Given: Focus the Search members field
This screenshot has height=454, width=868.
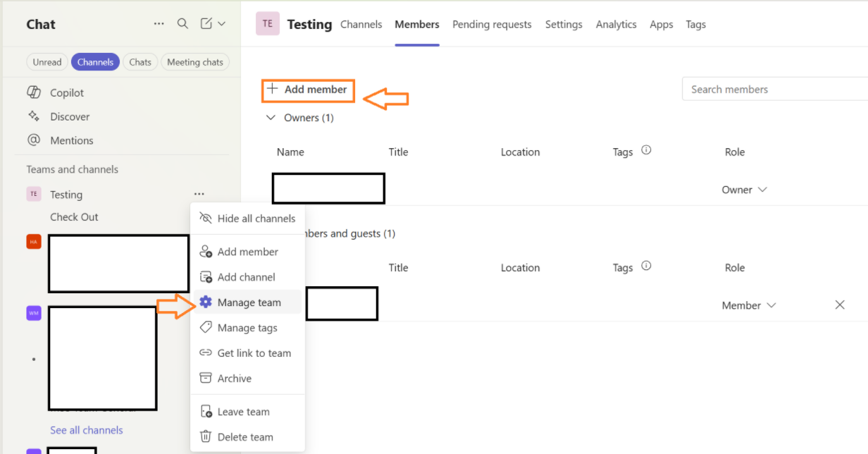Looking at the screenshot, I should 775,89.
